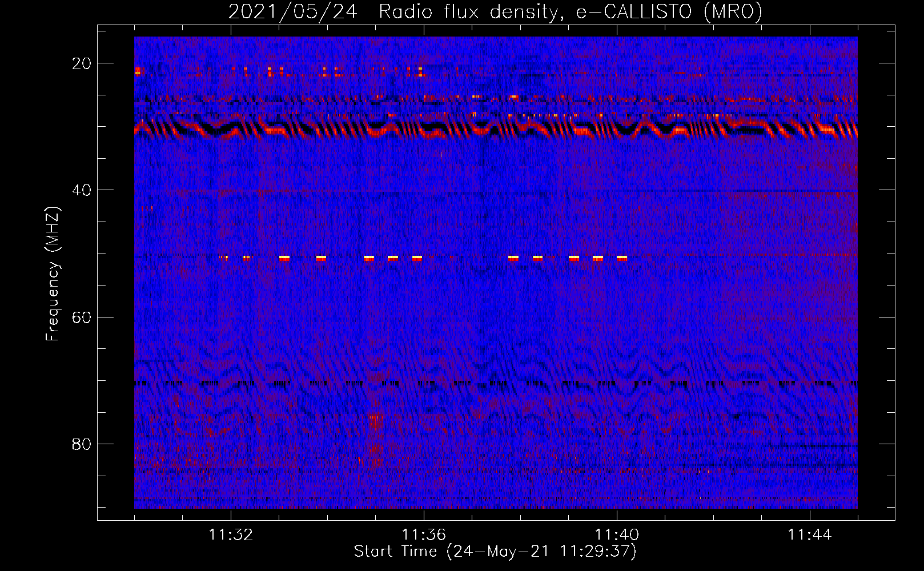Click the 'Frequency (MHZ)' axis label

point(53,274)
